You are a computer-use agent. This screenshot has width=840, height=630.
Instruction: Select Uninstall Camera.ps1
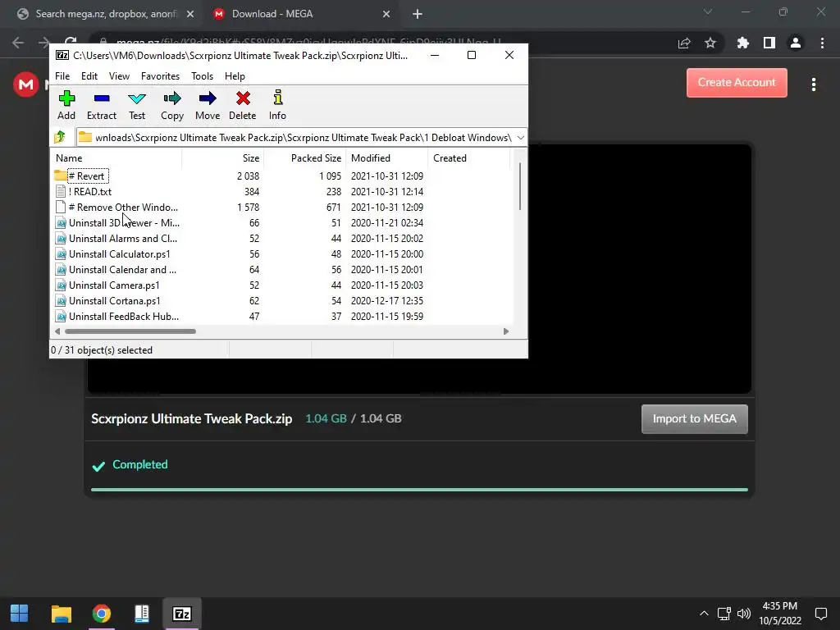[113, 285]
